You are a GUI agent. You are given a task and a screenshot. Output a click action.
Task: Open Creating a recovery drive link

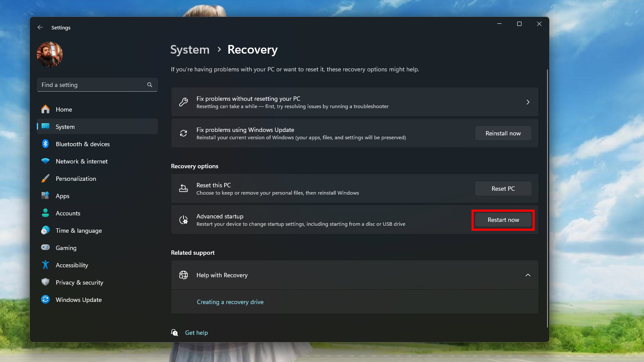click(x=230, y=302)
